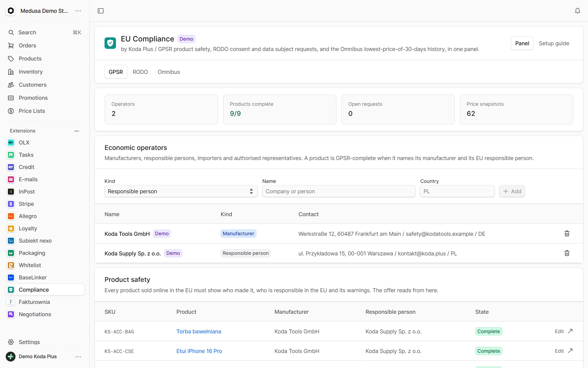This screenshot has height=368, width=588.
Task: Edit the KS-ACC-BAG product safety row
Action: [x=559, y=331]
